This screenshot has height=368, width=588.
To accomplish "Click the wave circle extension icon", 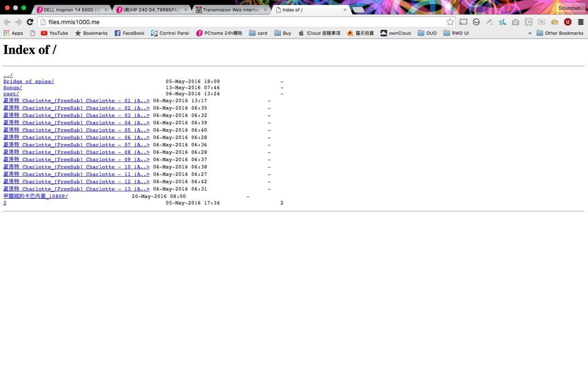I will point(476,22).
